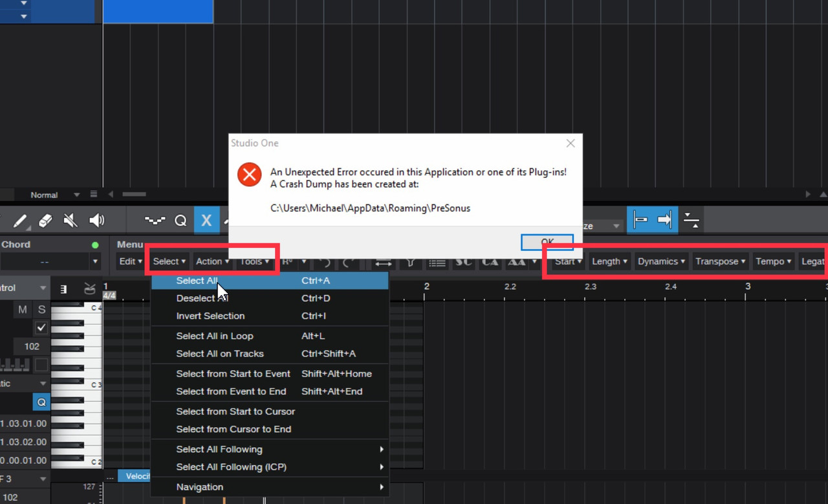Tick the empty checkbox beside the key pattern
The image size is (828, 504).
(x=41, y=365)
